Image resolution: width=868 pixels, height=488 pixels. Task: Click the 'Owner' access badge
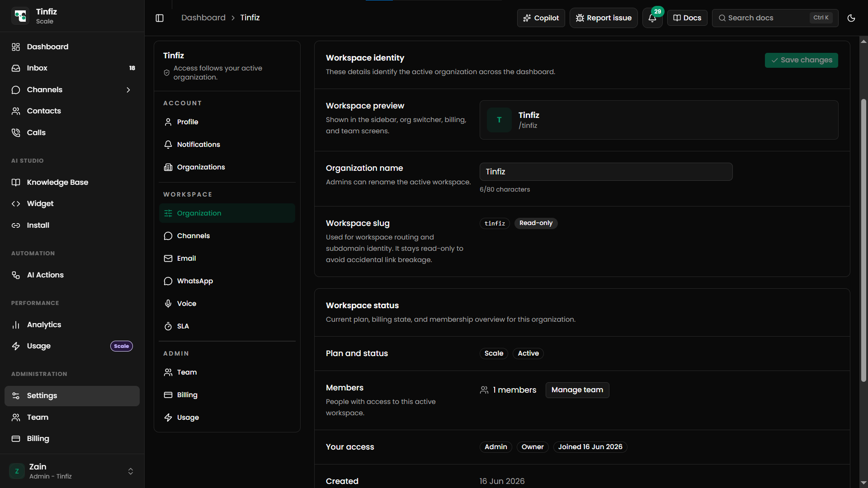pyautogui.click(x=533, y=447)
